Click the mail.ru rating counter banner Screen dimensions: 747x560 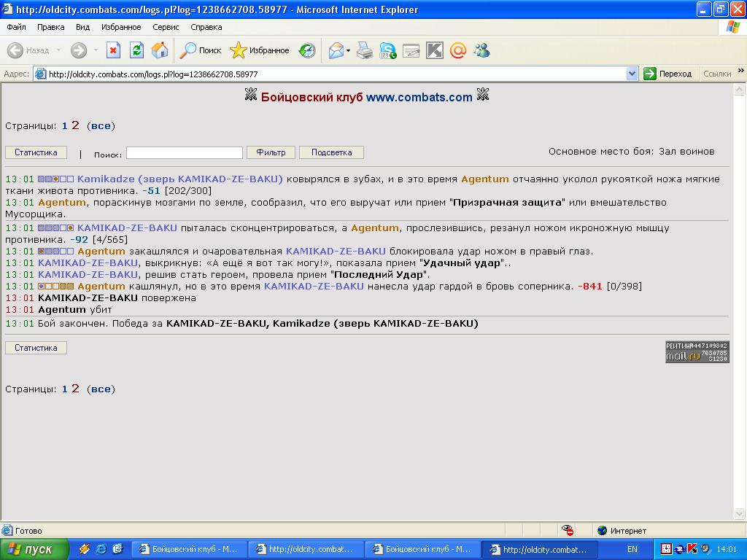697,352
